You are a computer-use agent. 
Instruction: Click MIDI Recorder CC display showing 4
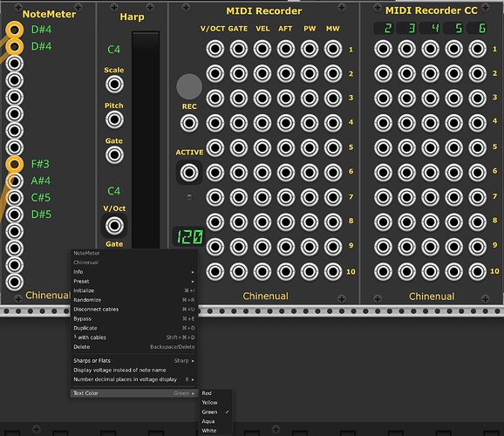431,28
